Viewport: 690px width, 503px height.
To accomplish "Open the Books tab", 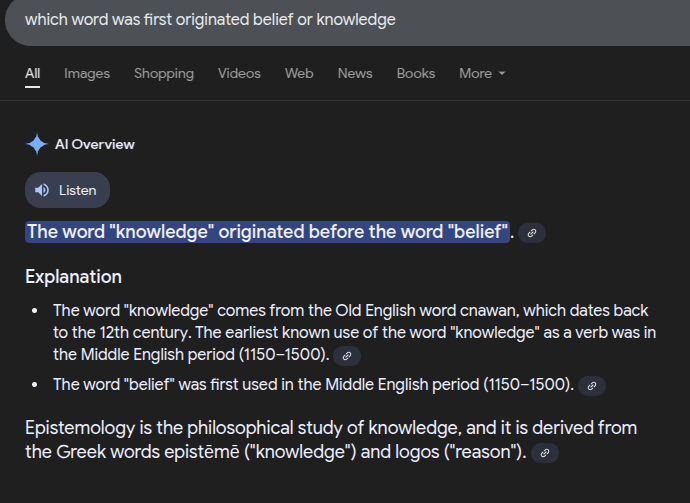I will (x=415, y=73).
